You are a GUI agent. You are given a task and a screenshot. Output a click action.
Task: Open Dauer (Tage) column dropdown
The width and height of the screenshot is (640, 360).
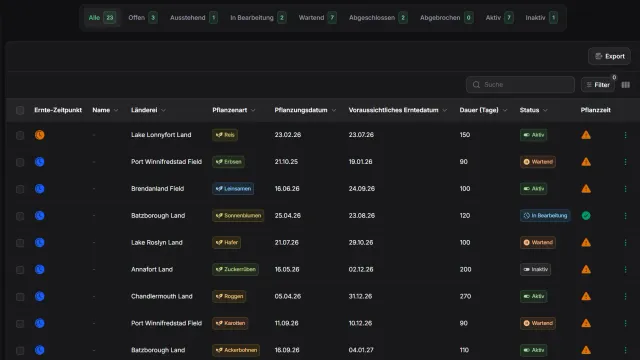coord(505,110)
